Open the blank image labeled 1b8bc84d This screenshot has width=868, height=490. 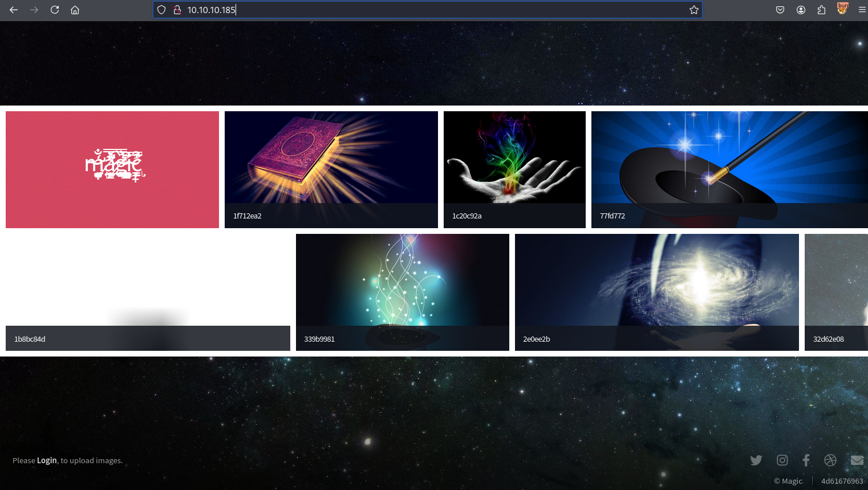(x=148, y=292)
